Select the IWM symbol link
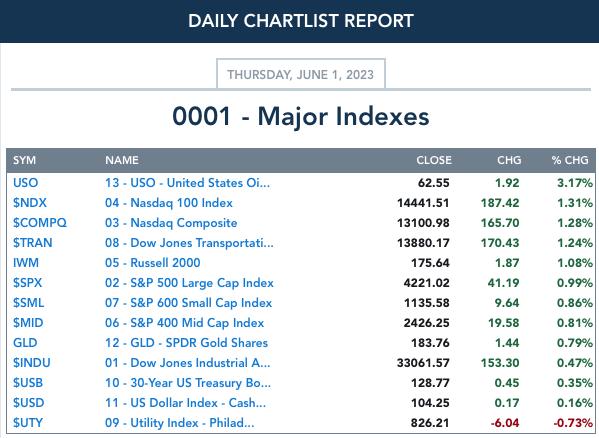 point(26,263)
